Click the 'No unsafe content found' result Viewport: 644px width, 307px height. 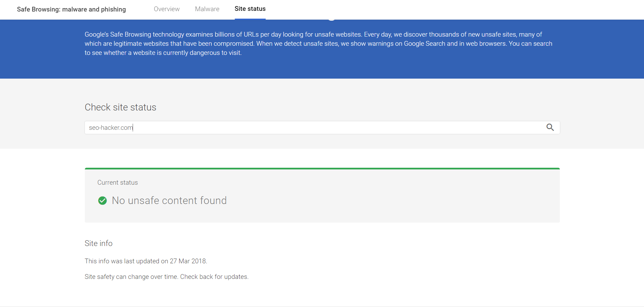169,201
